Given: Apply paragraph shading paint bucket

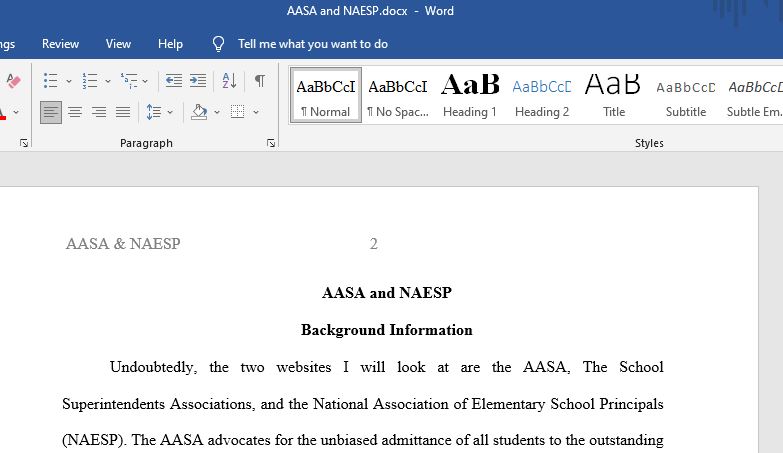Looking at the screenshot, I should [x=199, y=112].
